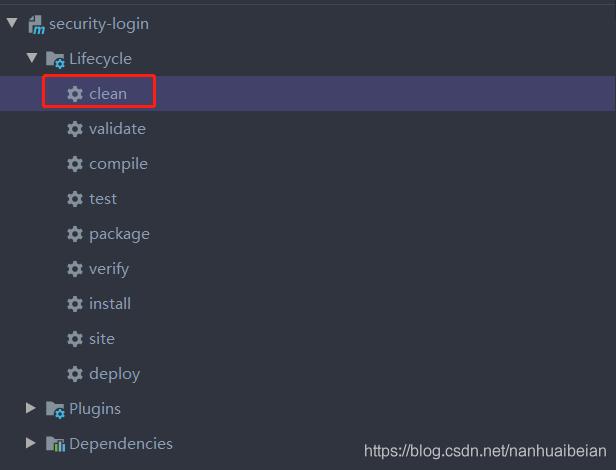This screenshot has height=470, width=616.
Task: Select the clean lifecycle goal
Action: [108, 94]
